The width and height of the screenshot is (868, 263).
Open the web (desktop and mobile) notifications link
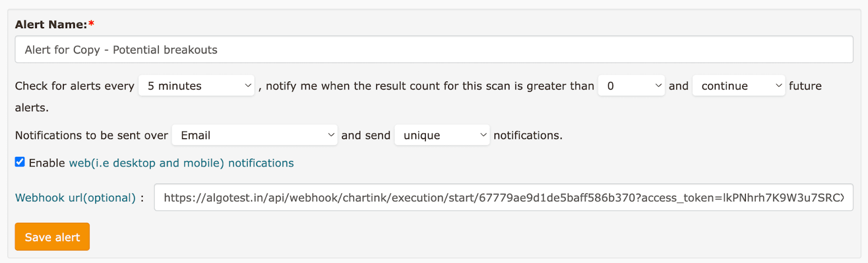(181, 163)
